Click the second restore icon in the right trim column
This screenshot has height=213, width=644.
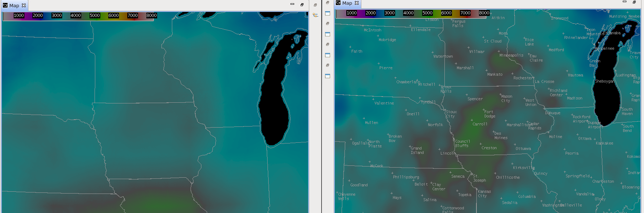tap(328, 23)
